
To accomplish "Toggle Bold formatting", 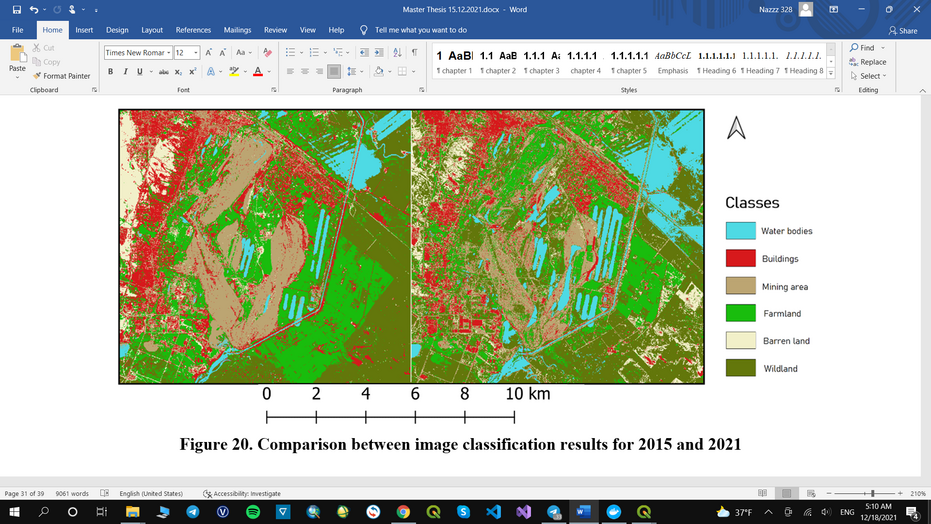I will tap(110, 72).
